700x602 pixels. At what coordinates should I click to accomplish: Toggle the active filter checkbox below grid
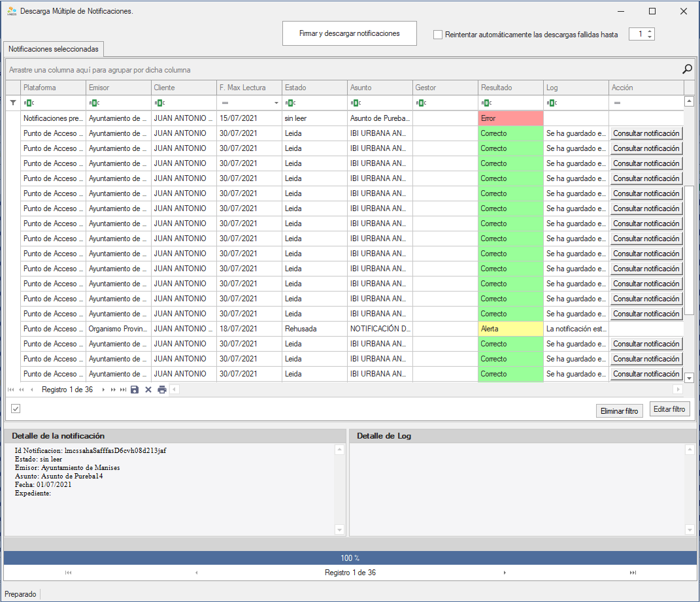16,409
